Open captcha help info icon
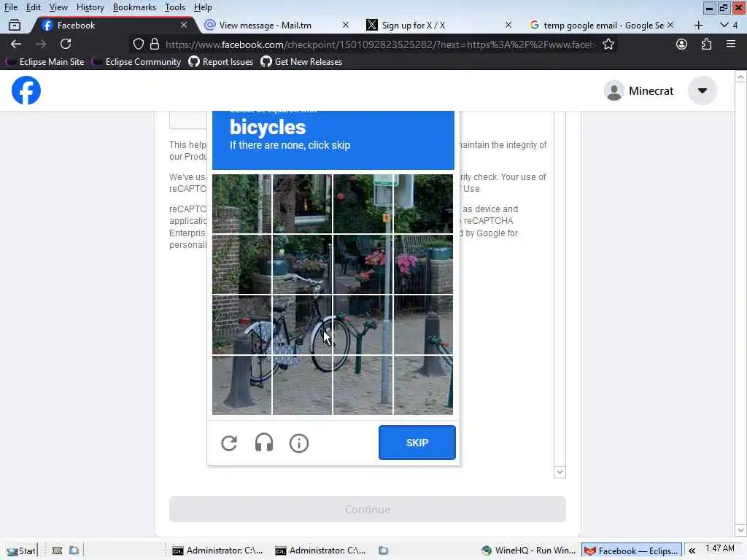Viewport: 747px width, 560px height. click(298, 443)
